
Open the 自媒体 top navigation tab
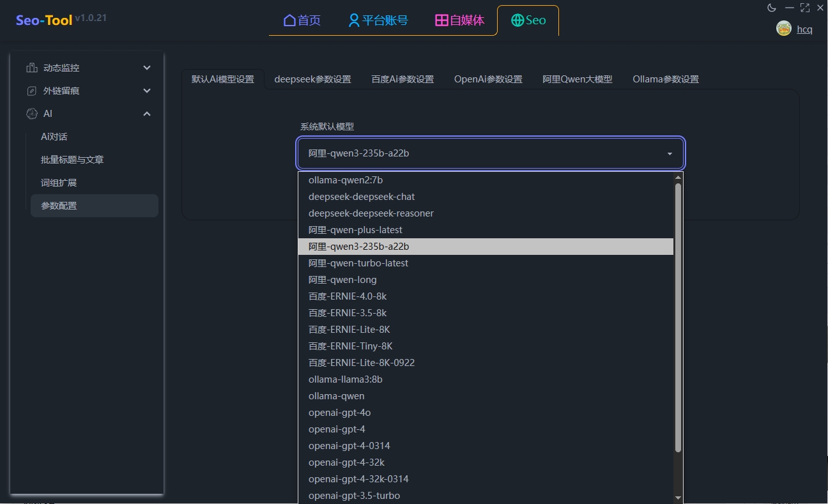click(460, 20)
